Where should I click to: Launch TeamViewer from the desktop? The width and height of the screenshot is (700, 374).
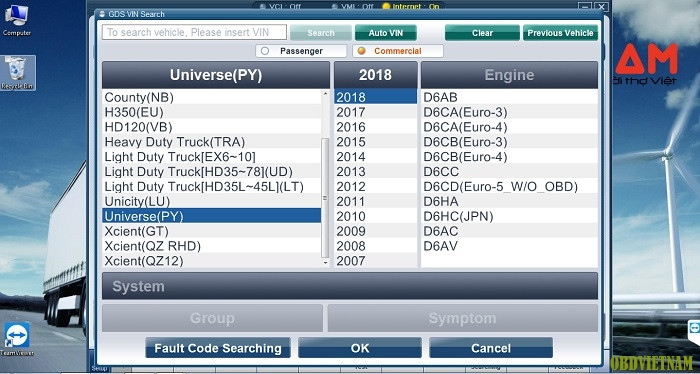17,339
